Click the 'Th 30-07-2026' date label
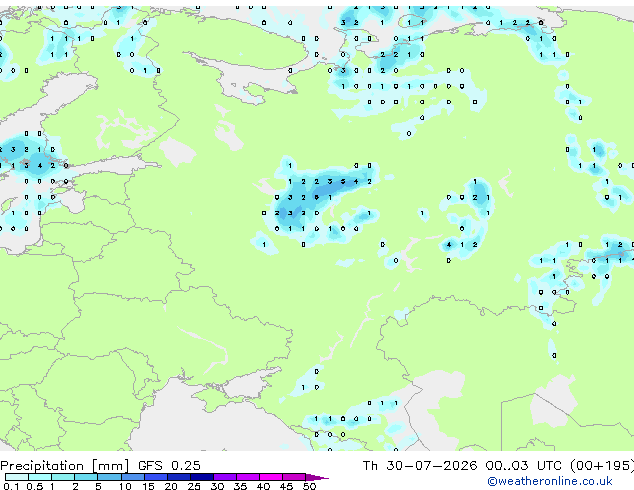634x490 pixels. pyautogui.click(x=420, y=466)
